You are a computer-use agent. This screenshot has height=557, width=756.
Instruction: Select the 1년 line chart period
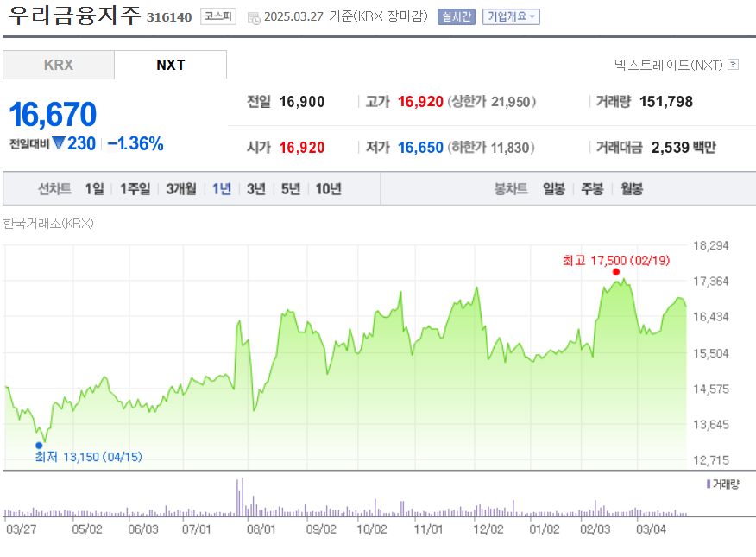click(x=222, y=188)
